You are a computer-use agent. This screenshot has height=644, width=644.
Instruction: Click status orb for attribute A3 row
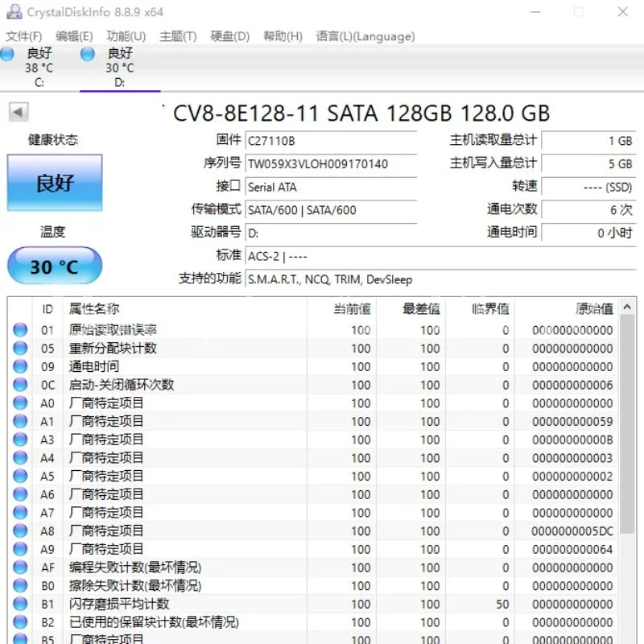pyautogui.click(x=20, y=440)
